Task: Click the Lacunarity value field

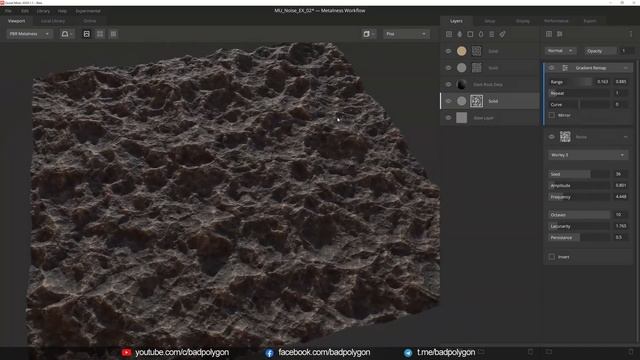Action: pyautogui.click(x=621, y=226)
